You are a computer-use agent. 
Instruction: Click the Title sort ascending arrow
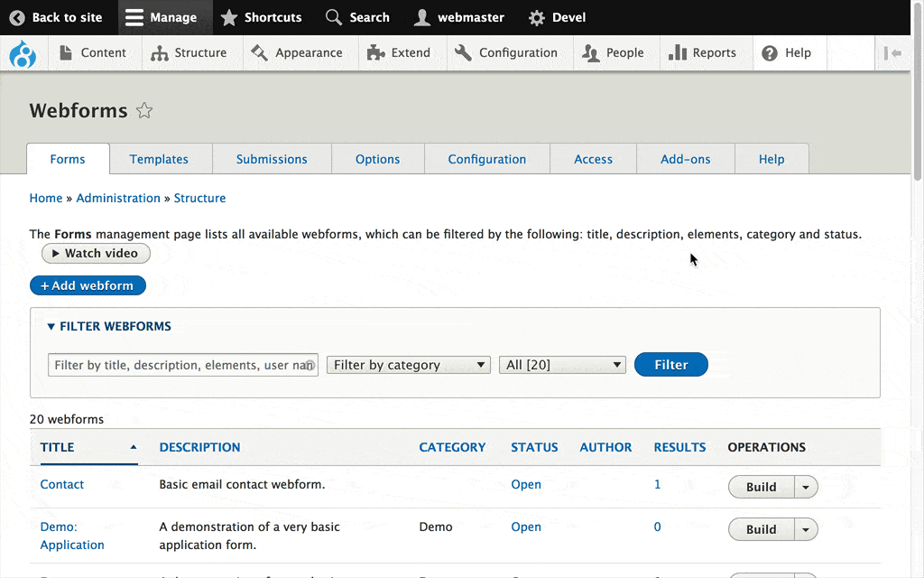[134, 447]
